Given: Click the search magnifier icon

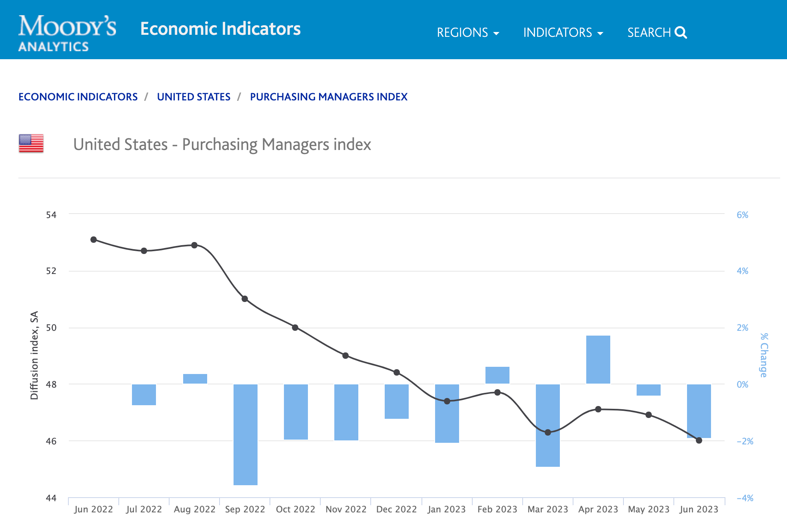Looking at the screenshot, I should pyautogui.click(x=681, y=32).
